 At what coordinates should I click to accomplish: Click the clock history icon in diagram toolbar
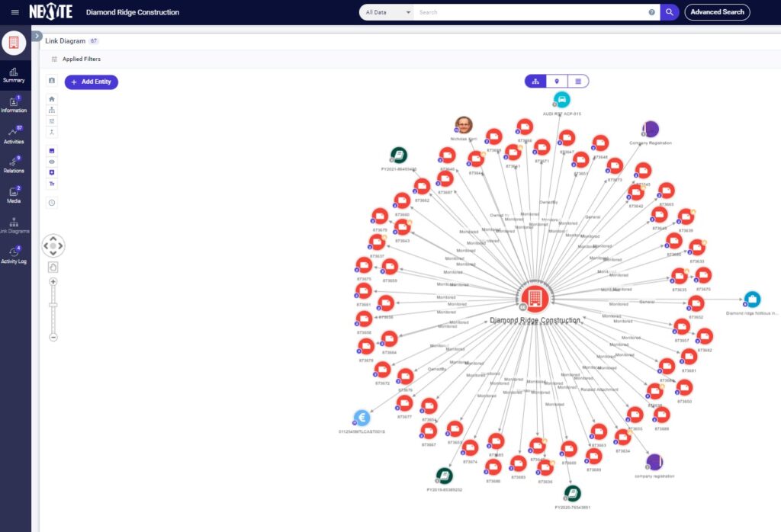[x=52, y=203]
